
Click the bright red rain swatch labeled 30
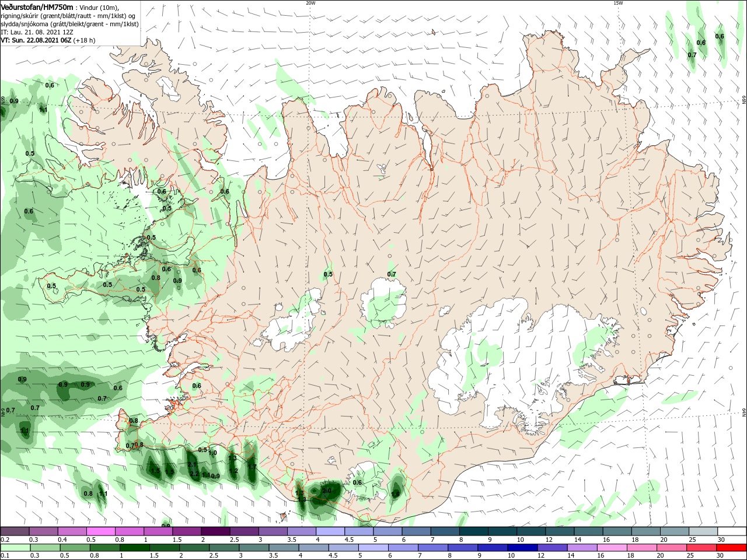pyautogui.click(x=733, y=548)
